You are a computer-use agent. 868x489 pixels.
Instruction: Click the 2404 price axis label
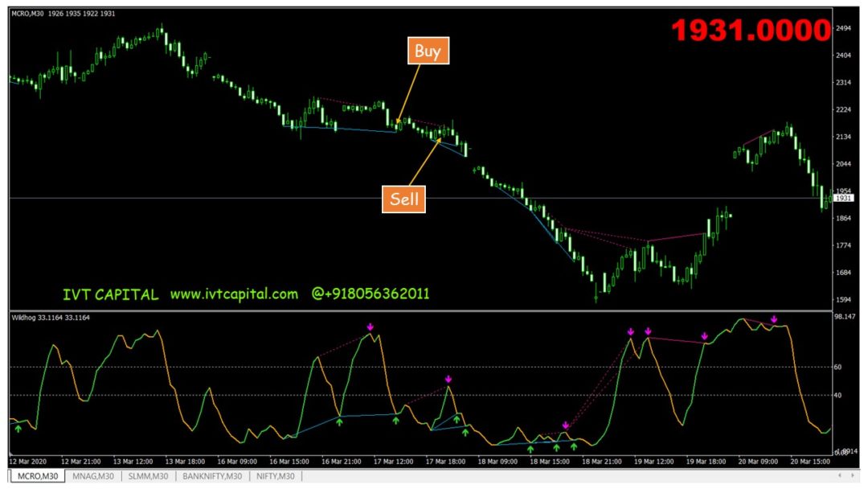pyautogui.click(x=844, y=55)
